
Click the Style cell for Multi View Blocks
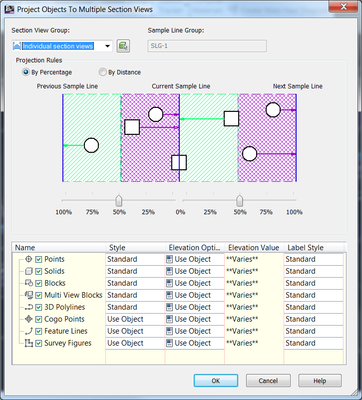pos(135,295)
